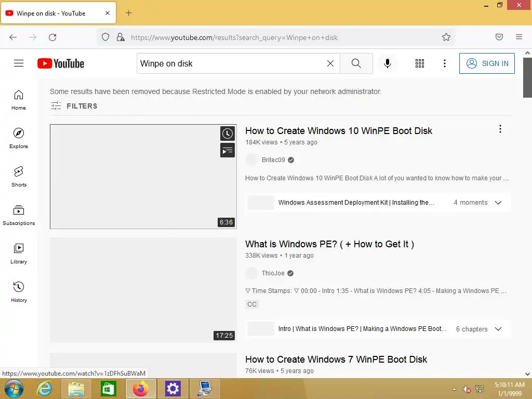Open YouTube apps grid
This screenshot has height=399, width=532.
[420, 63]
